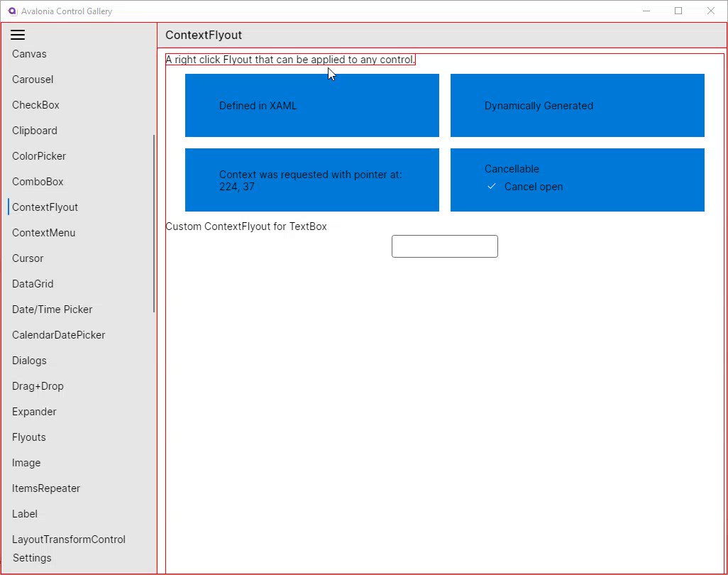Click the button showing pointer coordinates
Image resolution: width=728 pixels, height=575 pixels.
pos(311,180)
